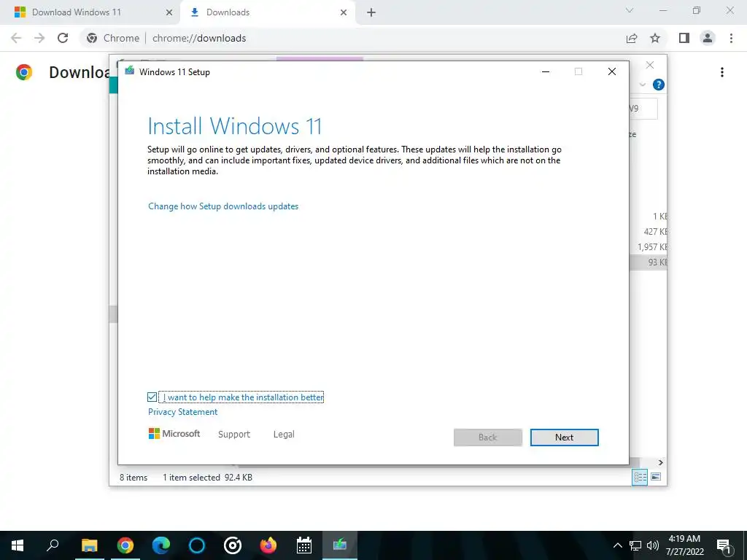Image resolution: width=747 pixels, height=560 pixels.
Task: Open taskbar search magnifier
Action: (53, 545)
